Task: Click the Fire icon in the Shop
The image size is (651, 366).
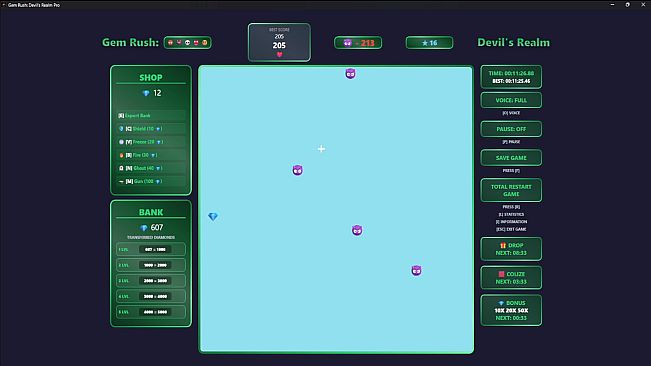Action: coord(121,155)
